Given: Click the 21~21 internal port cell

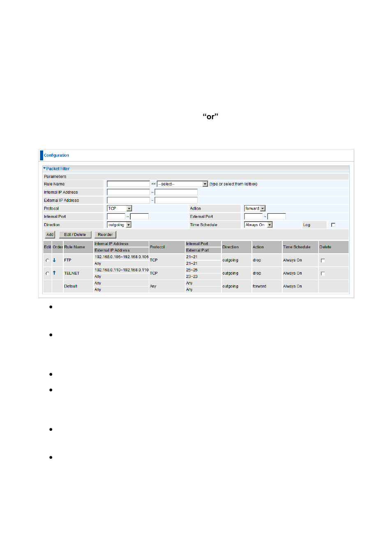Looking at the screenshot, I should point(203,257).
